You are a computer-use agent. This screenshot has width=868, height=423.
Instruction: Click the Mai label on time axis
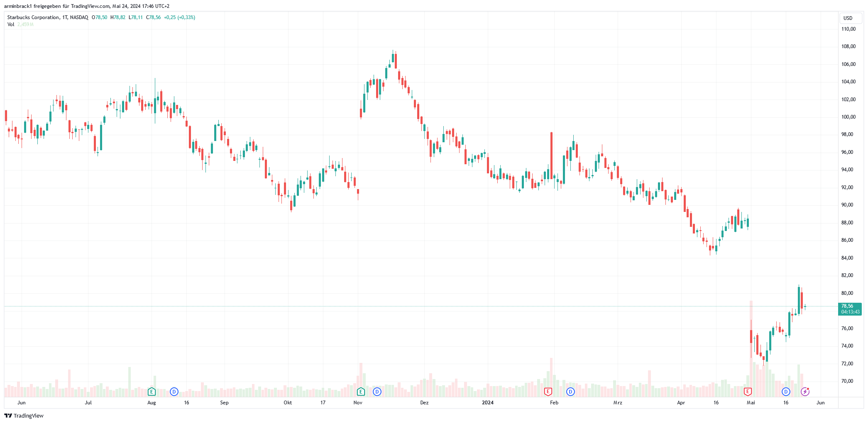coord(751,403)
